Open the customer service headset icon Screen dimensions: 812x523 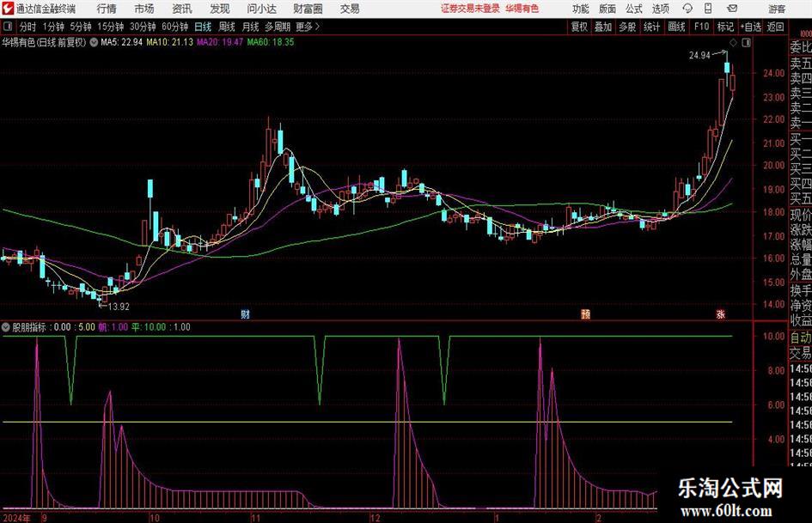click(x=687, y=9)
